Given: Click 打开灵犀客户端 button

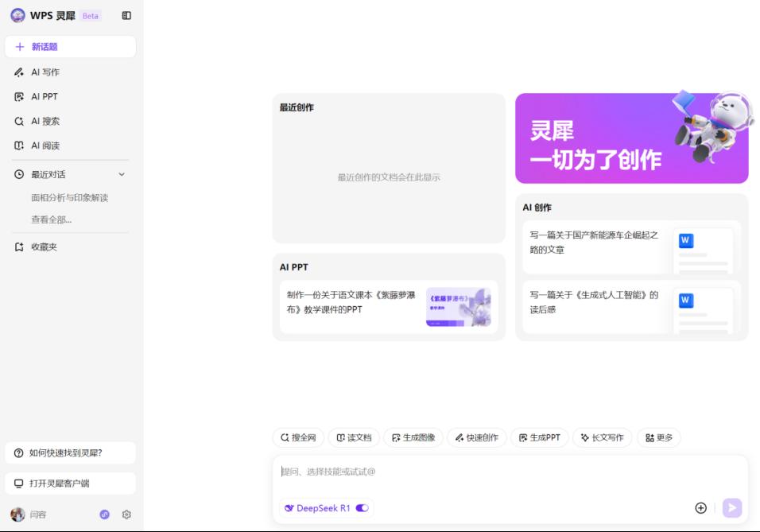Looking at the screenshot, I should [x=70, y=483].
